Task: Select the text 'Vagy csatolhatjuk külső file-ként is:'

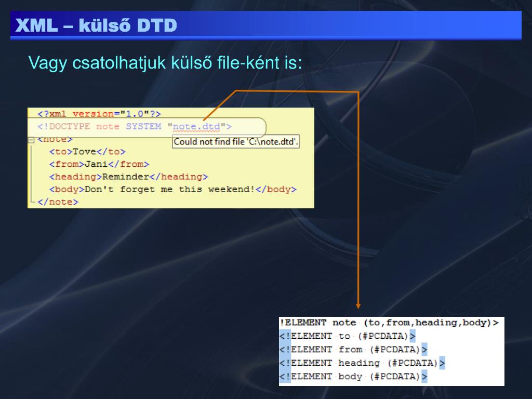Action: [165, 63]
